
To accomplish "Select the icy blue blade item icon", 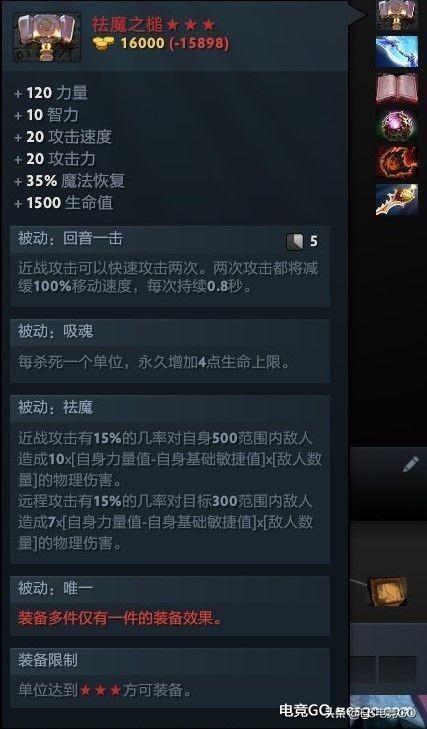I will click(396, 52).
